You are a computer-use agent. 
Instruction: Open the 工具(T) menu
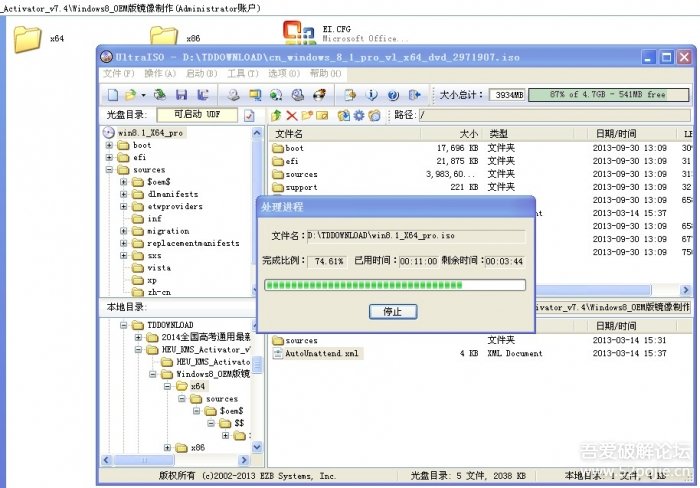point(242,73)
